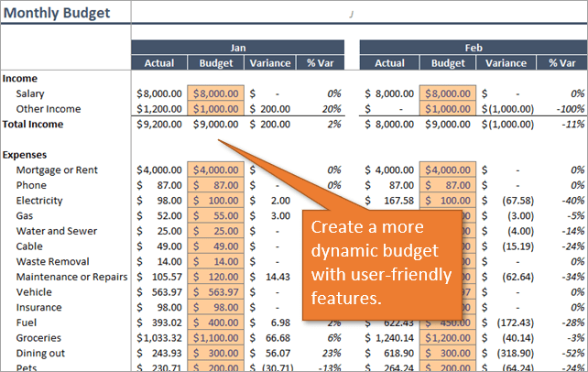Select Jan Other Income budget cell
This screenshot has width=588, height=372.
[215, 109]
